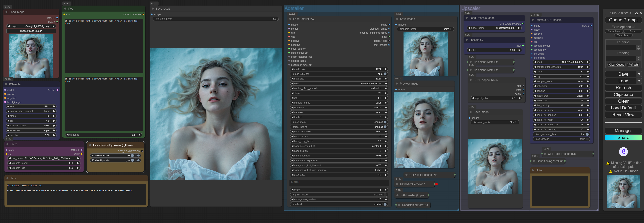Toggle Enable Adetailer switch
Image resolution: width=644 pixels, height=223 pixels.
[x=132, y=156]
